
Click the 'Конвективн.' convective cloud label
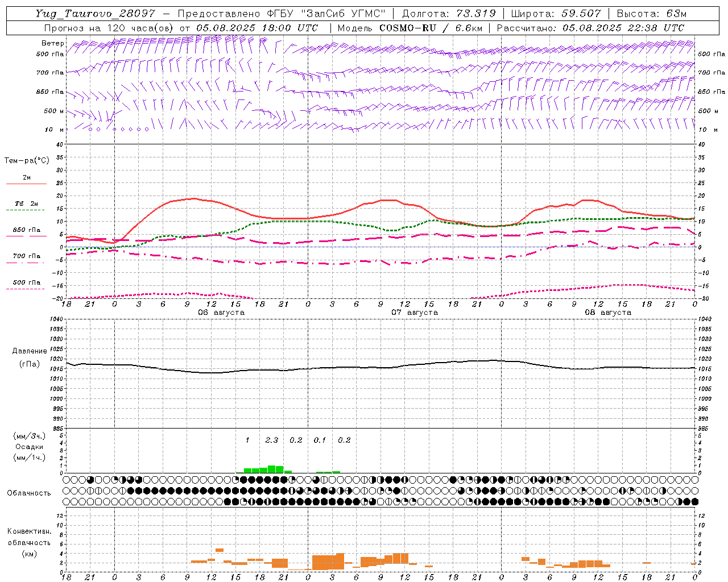click(x=29, y=531)
